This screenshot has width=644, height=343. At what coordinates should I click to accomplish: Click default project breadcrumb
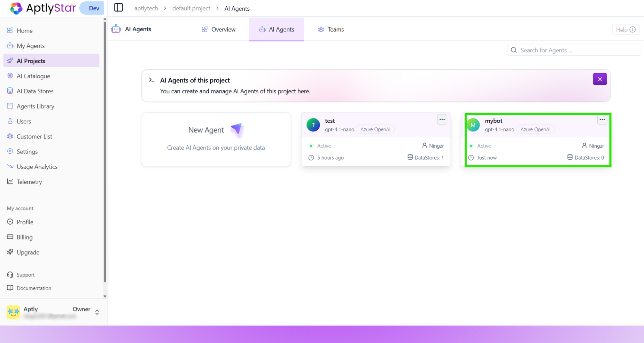click(x=191, y=8)
